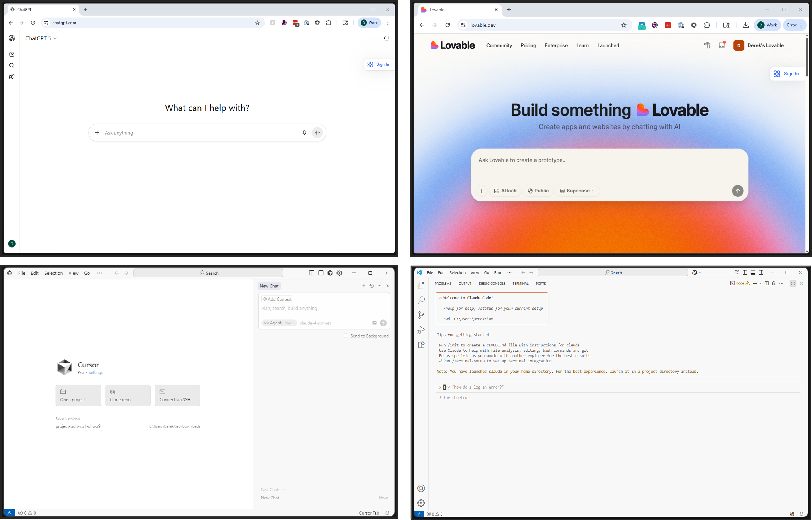Open ChatGPT 5 model selector dropdown
The width and height of the screenshot is (812, 520).
[x=41, y=38]
